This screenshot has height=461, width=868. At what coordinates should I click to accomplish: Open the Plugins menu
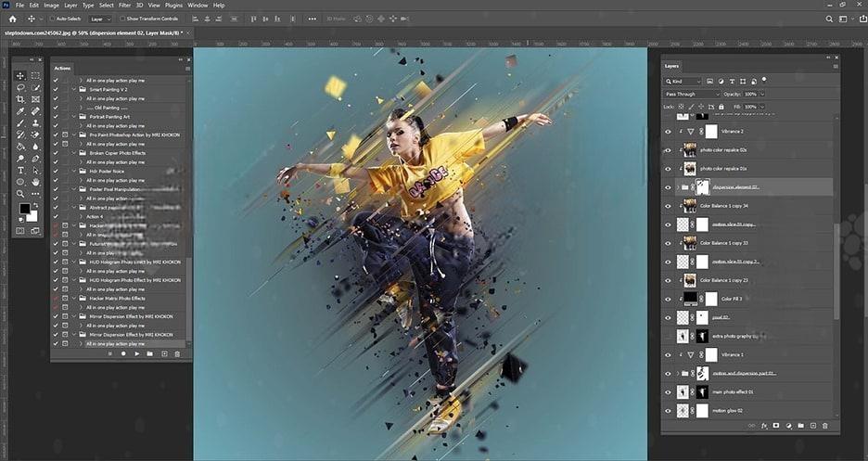point(173,5)
